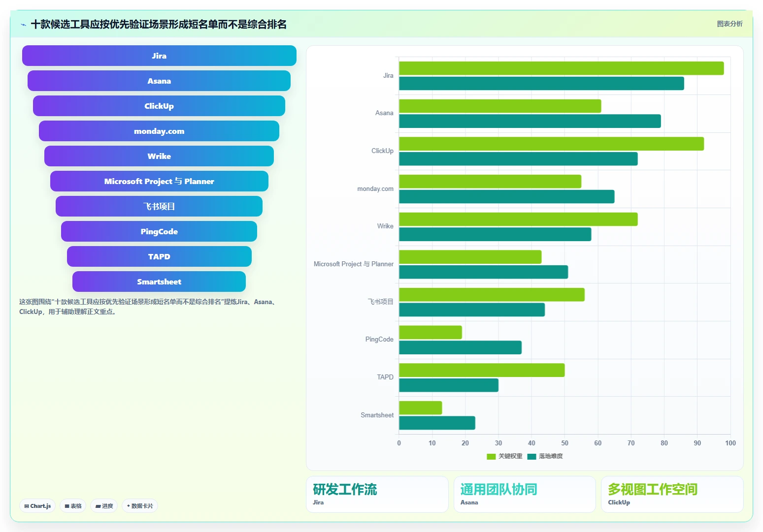Click monday.com's teal chart bar
This screenshot has width=763, height=532.
click(x=507, y=197)
